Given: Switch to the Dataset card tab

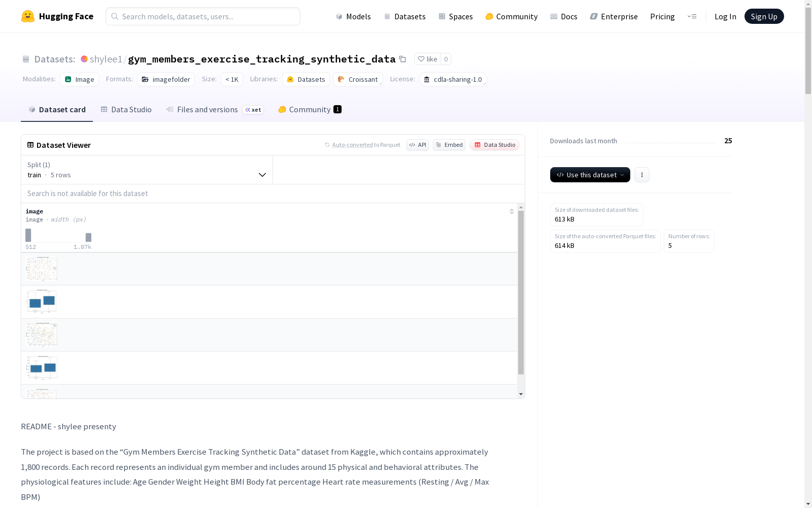Looking at the screenshot, I should pyautogui.click(x=57, y=109).
